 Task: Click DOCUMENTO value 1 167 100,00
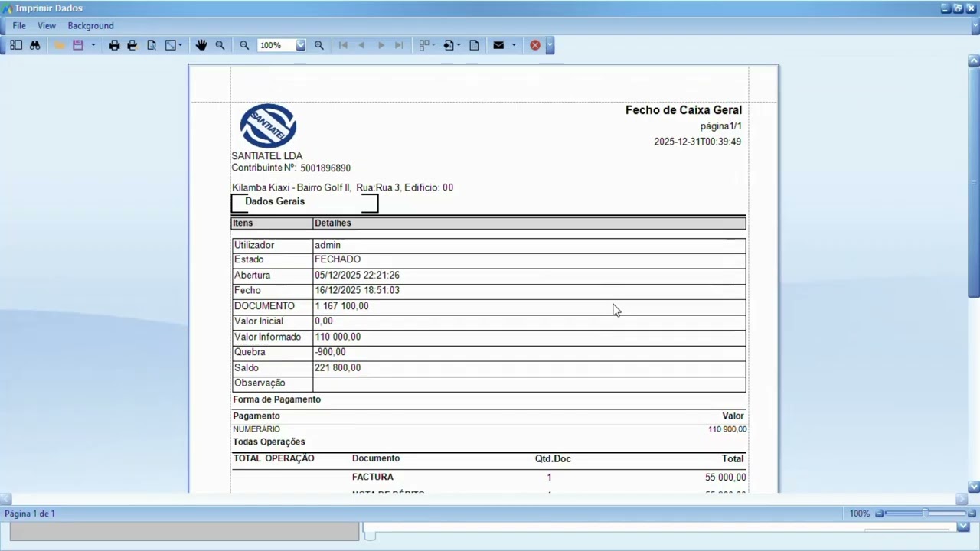(x=341, y=305)
